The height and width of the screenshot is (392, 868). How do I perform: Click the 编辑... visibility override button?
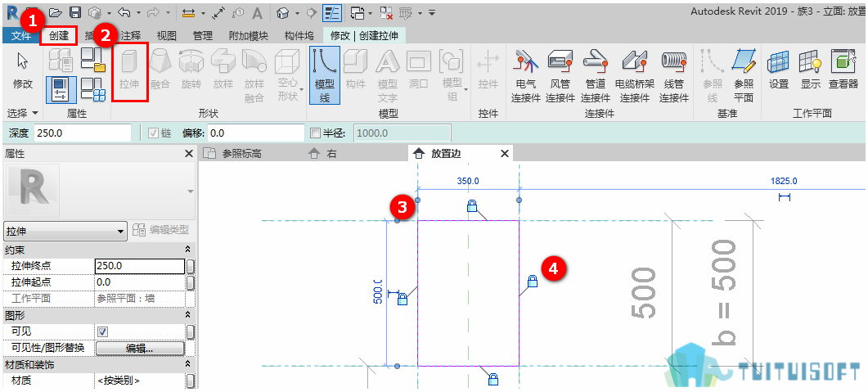pyautogui.click(x=140, y=349)
